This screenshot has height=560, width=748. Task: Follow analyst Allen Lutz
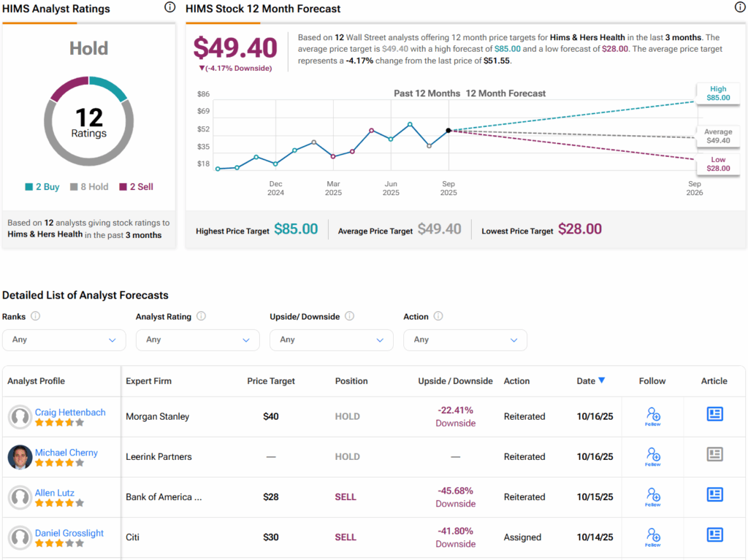point(652,496)
